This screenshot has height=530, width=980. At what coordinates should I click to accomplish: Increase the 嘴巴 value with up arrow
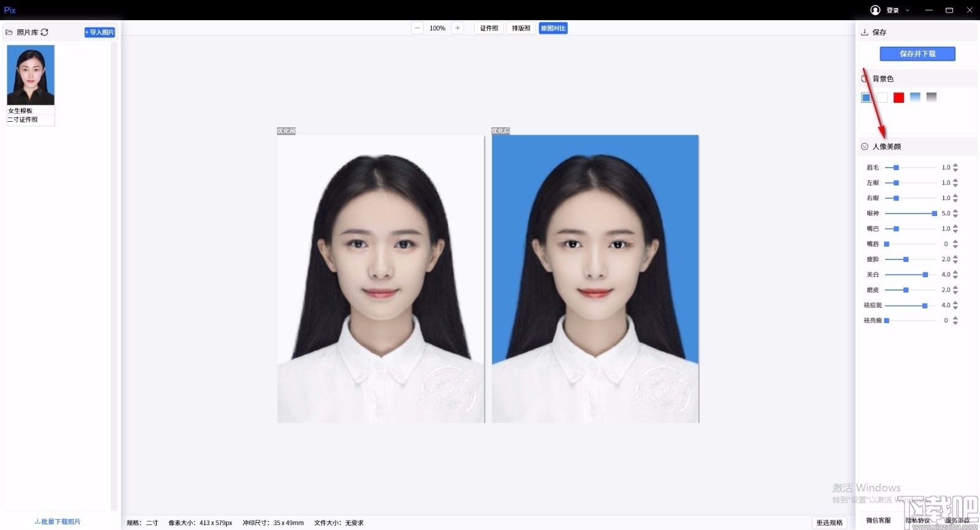(956, 226)
